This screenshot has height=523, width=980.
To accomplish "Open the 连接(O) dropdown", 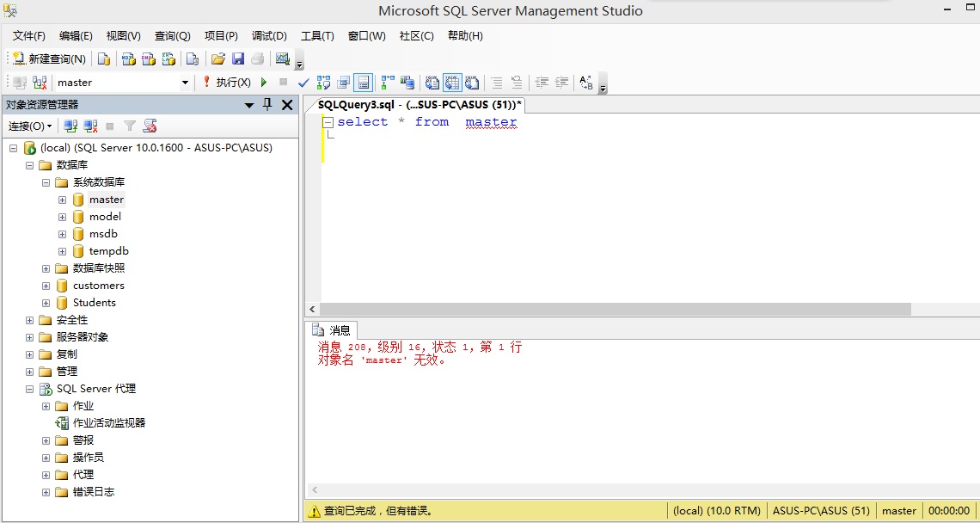I will (30, 126).
